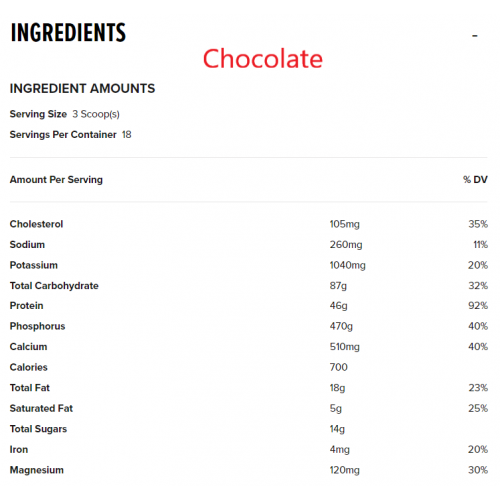Select the Calories 700 value
The image size is (500, 500).
coord(339,367)
